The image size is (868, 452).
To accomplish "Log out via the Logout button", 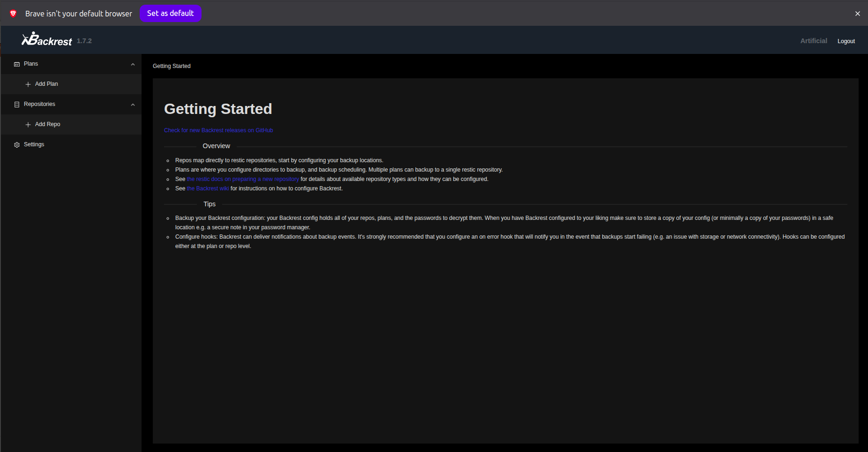I will (x=846, y=41).
